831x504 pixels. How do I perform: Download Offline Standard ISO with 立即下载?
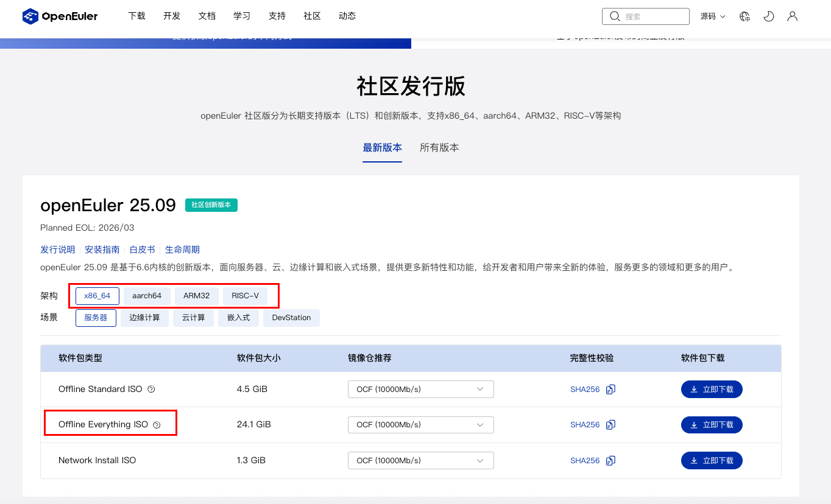pos(712,390)
